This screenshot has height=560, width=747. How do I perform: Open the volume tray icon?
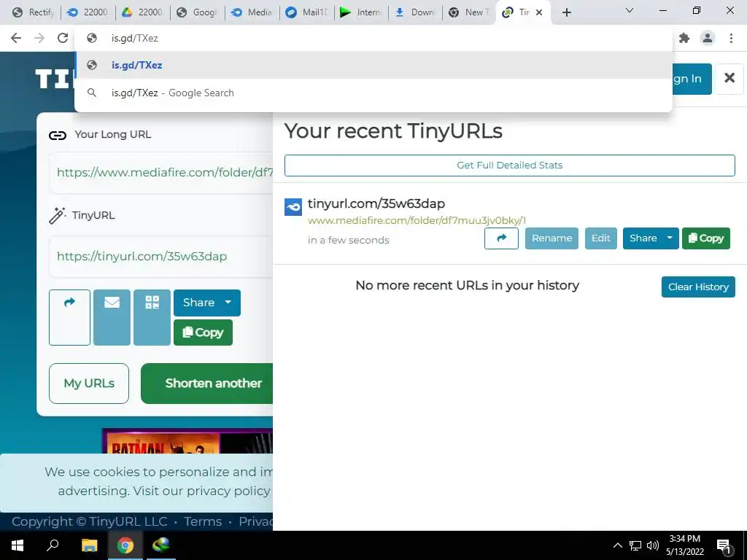tap(653, 545)
